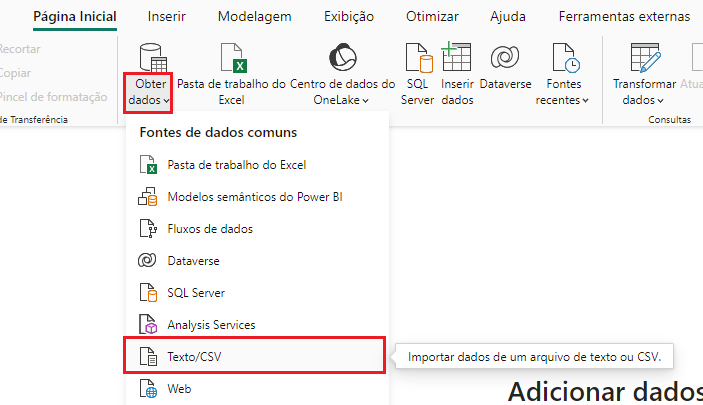The height and width of the screenshot is (405, 703).
Task: Select Web data source entry
Action: pos(255,388)
